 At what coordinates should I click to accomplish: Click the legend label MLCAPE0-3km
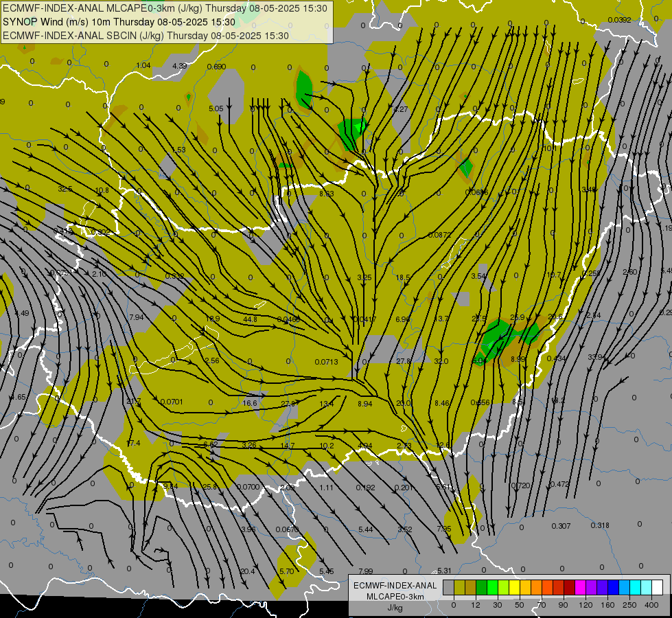click(x=395, y=597)
